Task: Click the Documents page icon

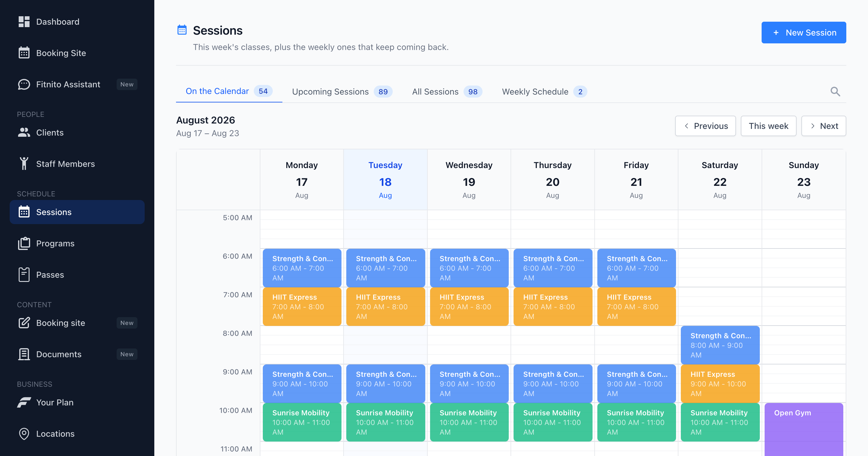Action: [24, 354]
